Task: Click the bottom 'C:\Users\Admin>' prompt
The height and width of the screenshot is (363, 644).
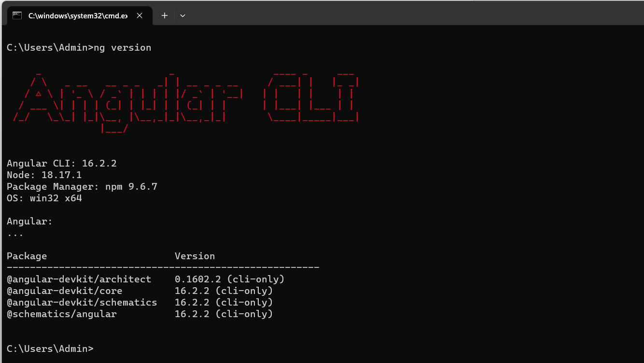Action: (x=50, y=349)
